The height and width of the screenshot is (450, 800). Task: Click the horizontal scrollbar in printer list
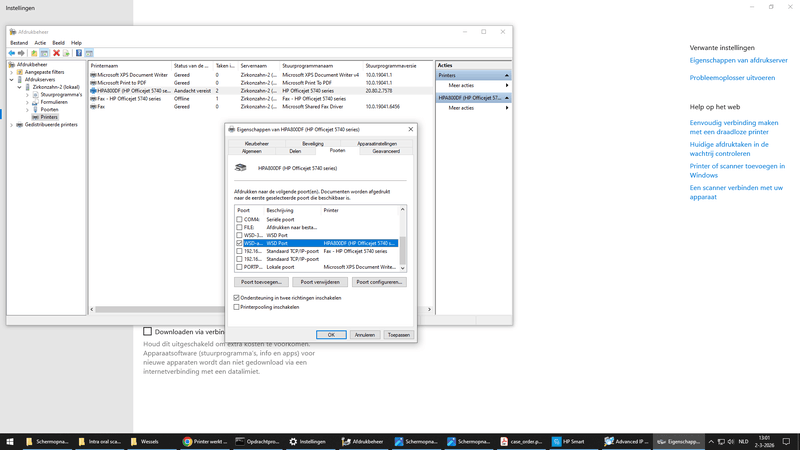(x=159, y=309)
